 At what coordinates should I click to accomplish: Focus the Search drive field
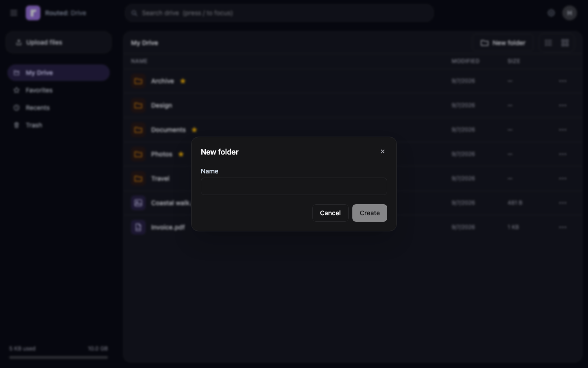pos(279,13)
